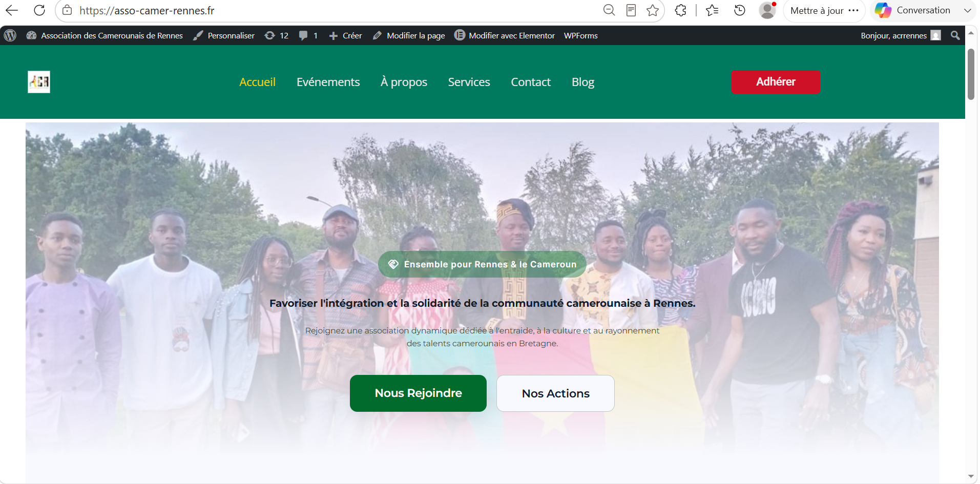Open WPForms in the admin bar
The image size is (980, 484).
[x=581, y=35]
